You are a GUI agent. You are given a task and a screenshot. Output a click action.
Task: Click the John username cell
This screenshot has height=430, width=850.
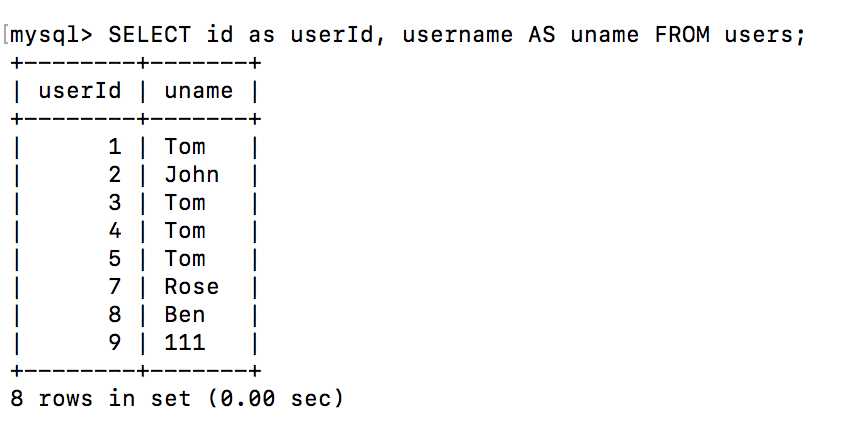pos(192,174)
